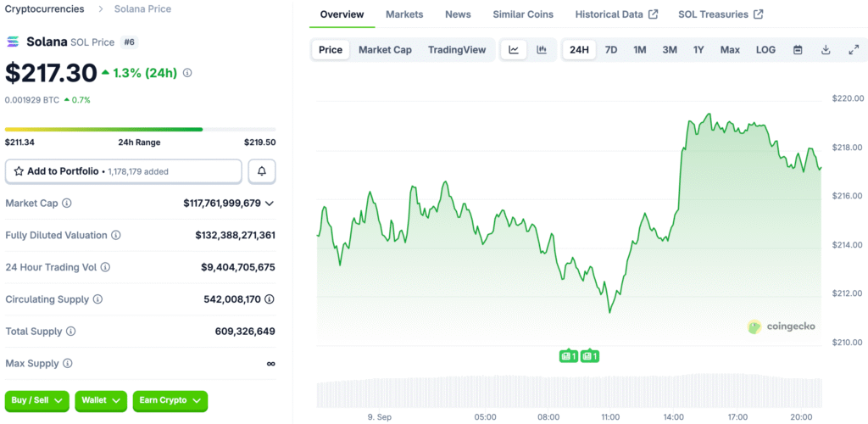Click the #6 rank badge
Viewport: 868px width, 424px height.
pyautogui.click(x=129, y=42)
